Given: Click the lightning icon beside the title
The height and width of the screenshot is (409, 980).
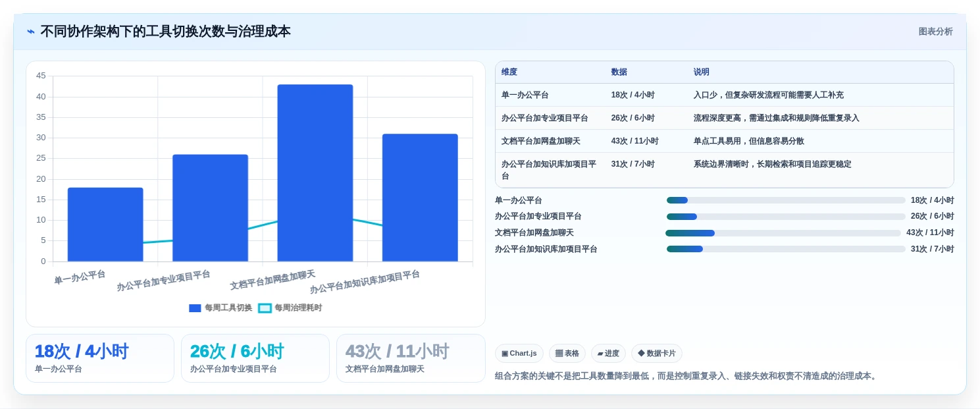Looking at the screenshot, I should 31,32.
